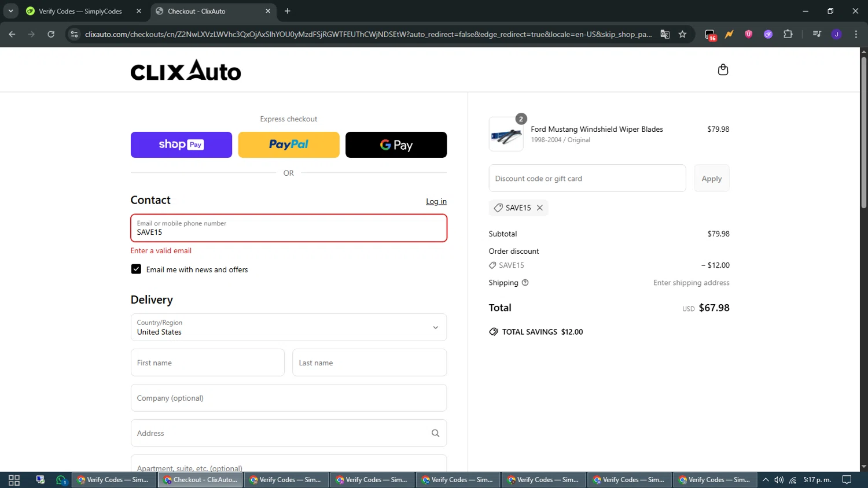Viewport: 868px width, 488px height.
Task: Switch to Checkout - ClixAuto taskbar window
Action: tap(200, 480)
